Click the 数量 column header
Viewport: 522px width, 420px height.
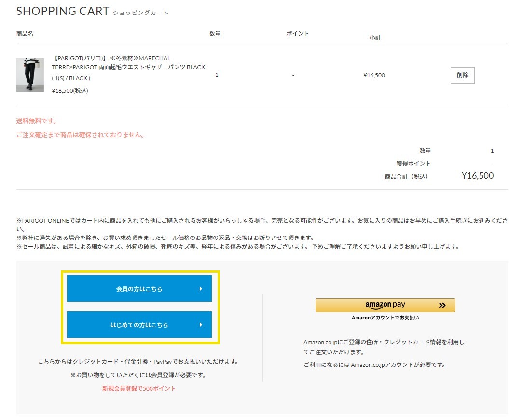[215, 34]
